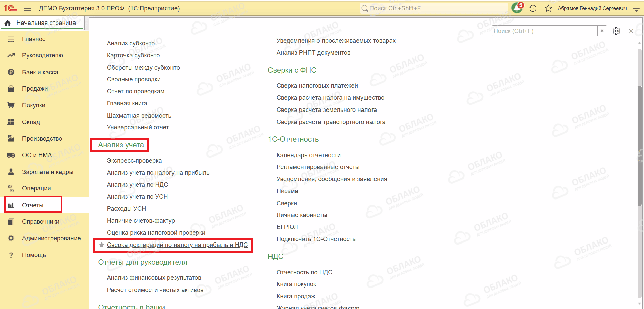
Task: Click the gear settings icon near search
Action: click(616, 31)
